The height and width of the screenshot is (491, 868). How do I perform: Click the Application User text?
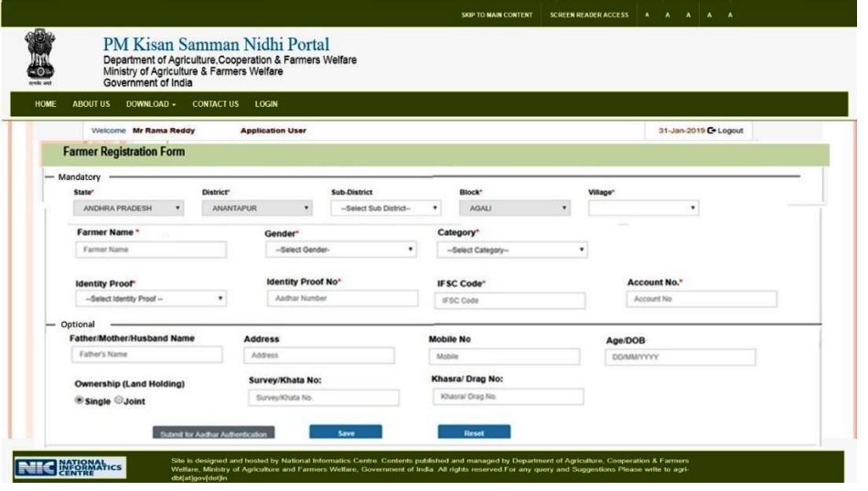click(x=273, y=131)
